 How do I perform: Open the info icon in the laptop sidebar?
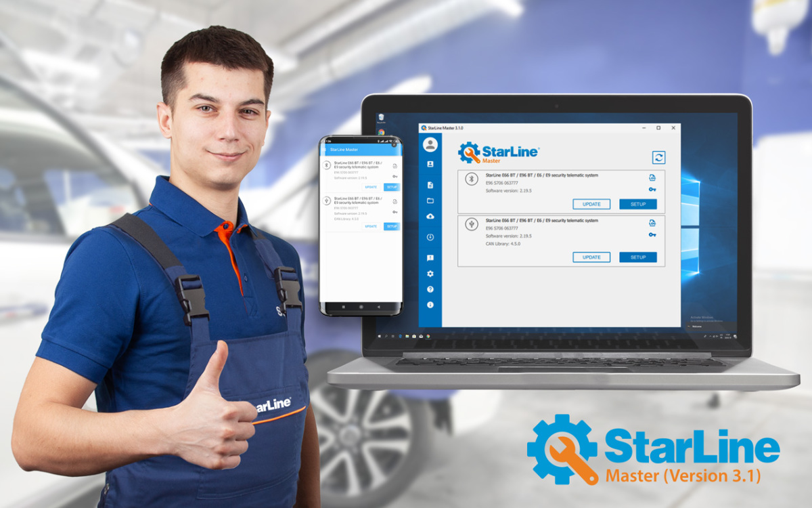coord(430,305)
